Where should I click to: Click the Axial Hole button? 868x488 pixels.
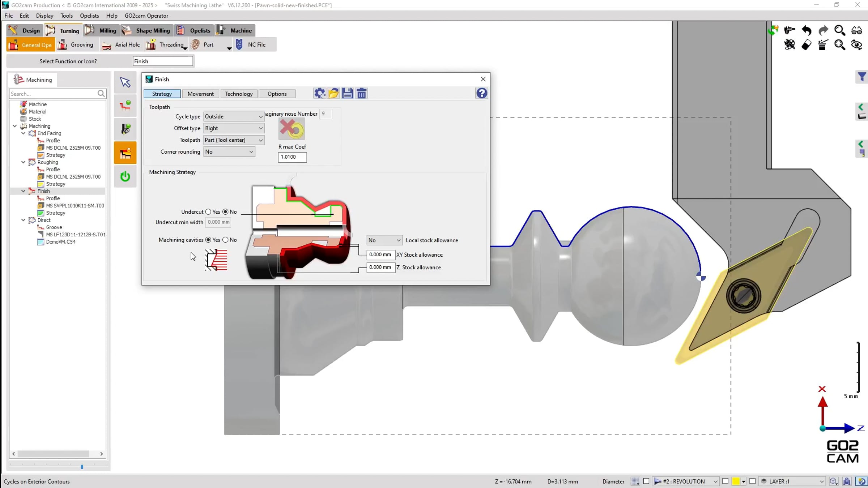(121, 44)
